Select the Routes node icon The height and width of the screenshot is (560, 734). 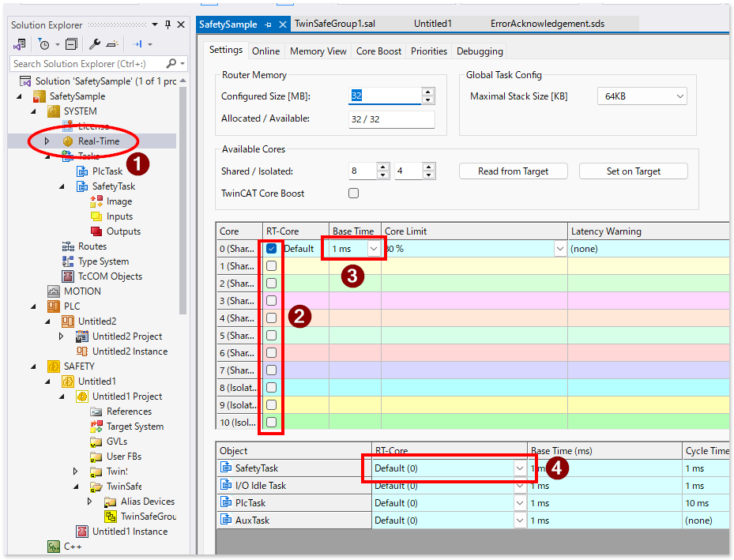pos(68,246)
